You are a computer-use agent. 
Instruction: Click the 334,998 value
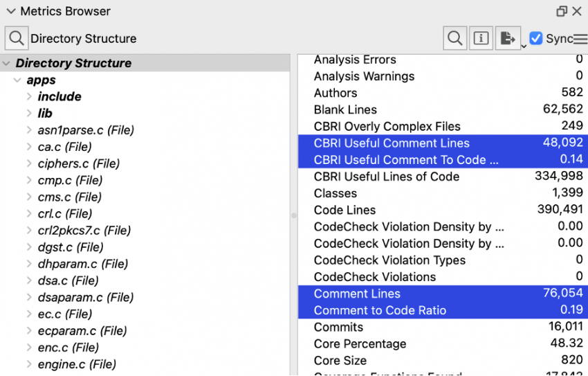(559, 176)
